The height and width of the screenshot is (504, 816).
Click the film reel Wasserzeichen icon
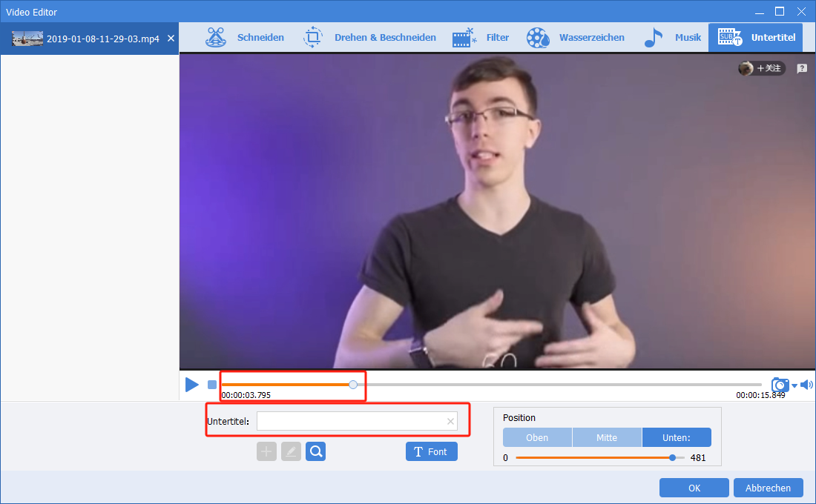[x=538, y=38]
